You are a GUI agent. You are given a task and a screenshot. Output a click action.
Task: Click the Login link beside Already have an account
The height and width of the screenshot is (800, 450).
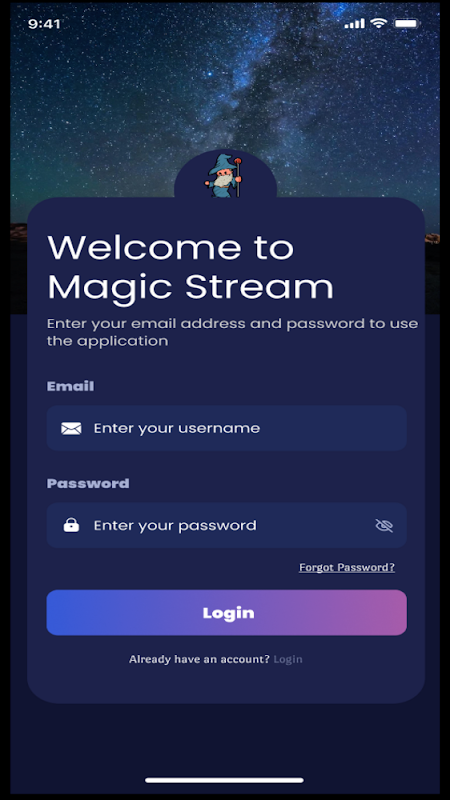pos(288,659)
